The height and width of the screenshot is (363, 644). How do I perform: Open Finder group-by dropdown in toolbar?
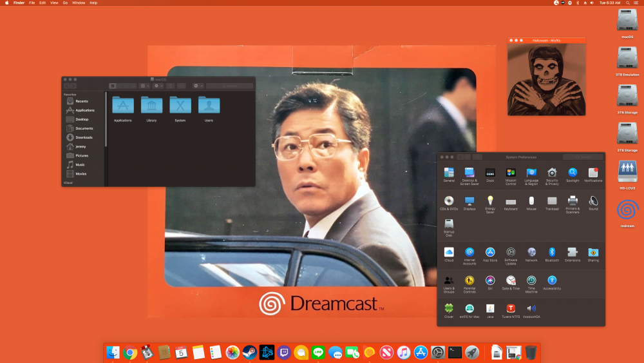tap(144, 86)
